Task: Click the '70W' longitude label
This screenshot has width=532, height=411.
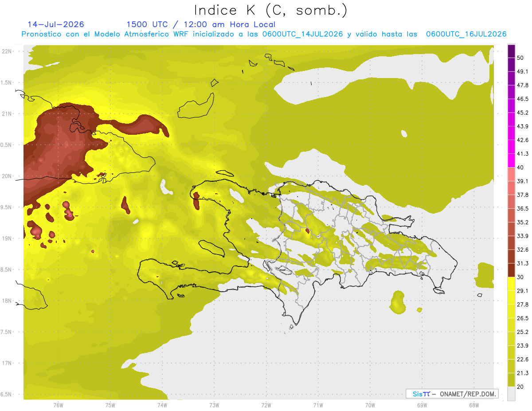Action: coord(370,405)
